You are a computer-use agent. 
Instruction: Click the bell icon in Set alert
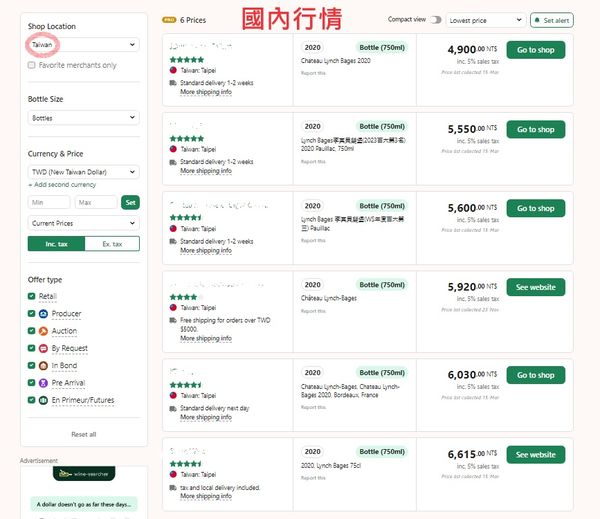pos(537,20)
